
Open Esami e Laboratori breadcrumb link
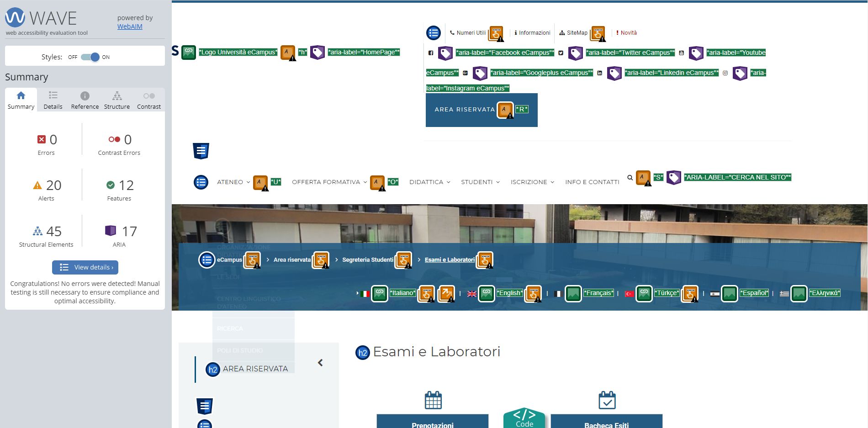click(450, 260)
